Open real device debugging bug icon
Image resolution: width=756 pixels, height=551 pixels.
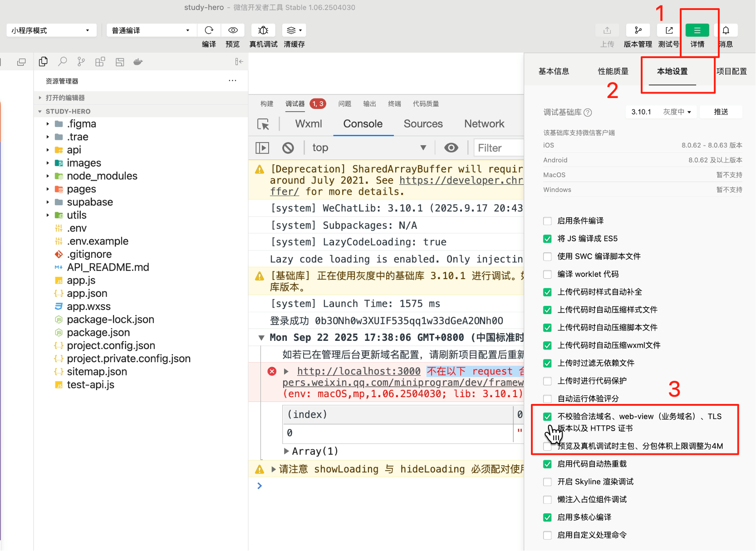pos(263,30)
